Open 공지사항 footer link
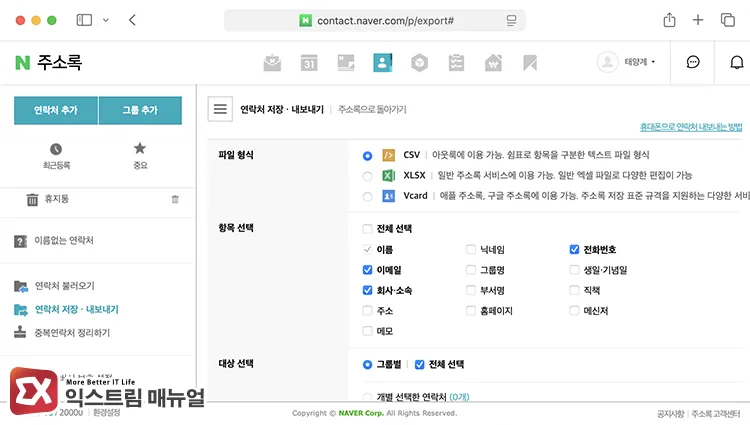750x425 pixels. tap(670, 414)
